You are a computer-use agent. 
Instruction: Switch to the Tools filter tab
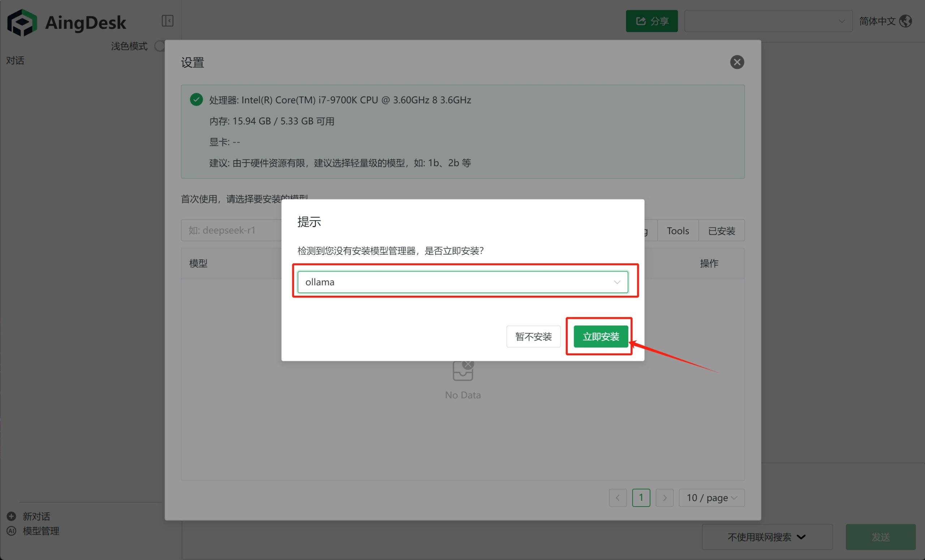click(x=677, y=231)
